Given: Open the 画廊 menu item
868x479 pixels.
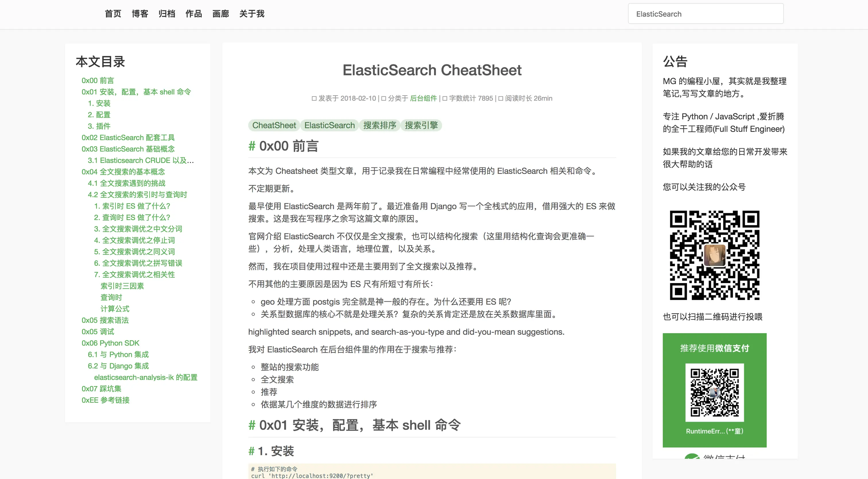Looking at the screenshot, I should pyautogui.click(x=221, y=14).
